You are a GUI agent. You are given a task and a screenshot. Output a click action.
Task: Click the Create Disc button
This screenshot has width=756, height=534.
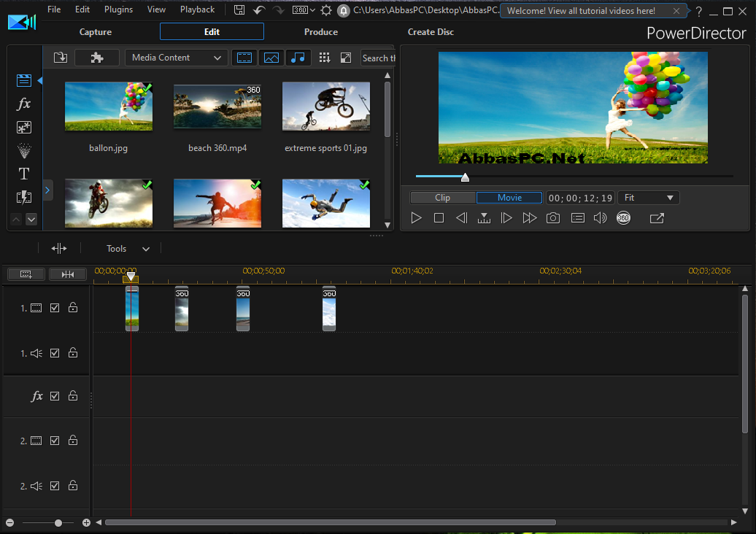pyautogui.click(x=431, y=32)
